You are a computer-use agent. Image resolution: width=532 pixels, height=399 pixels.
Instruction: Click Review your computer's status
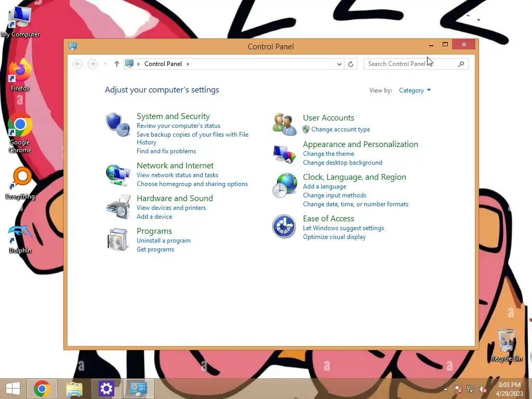[x=179, y=126]
